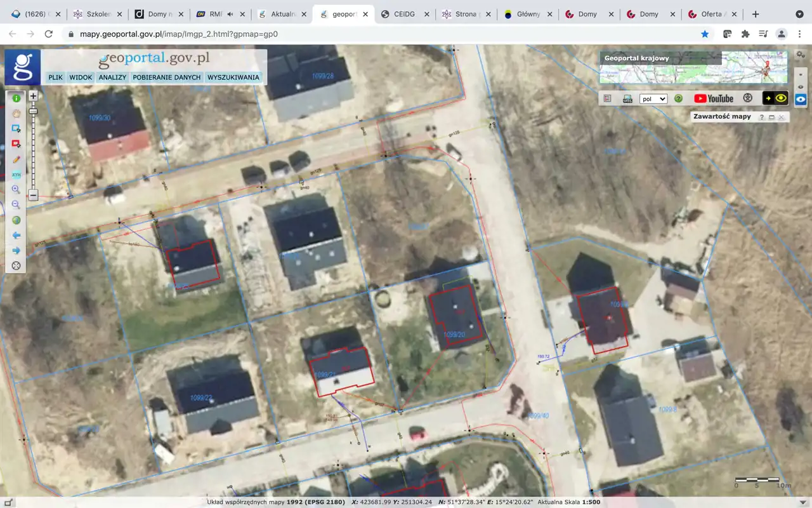
Task: Click the zoom slider handle
Action: pyautogui.click(x=33, y=112)
